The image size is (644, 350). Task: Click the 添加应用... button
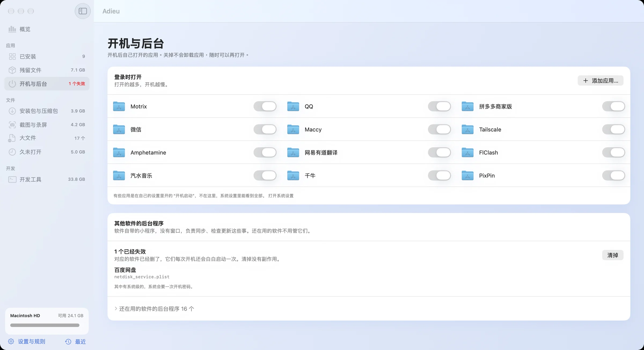point(600,81)
